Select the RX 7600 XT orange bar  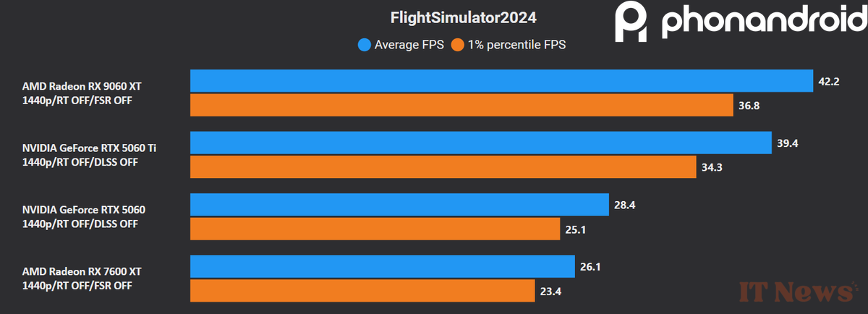click(x=362, y=291)
